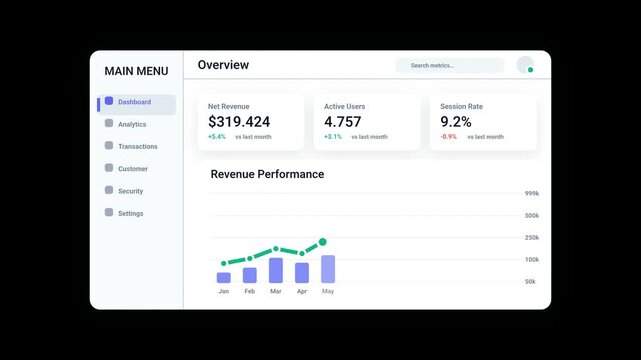
Task: Click the Mar data point on green line
Action: 276,248
